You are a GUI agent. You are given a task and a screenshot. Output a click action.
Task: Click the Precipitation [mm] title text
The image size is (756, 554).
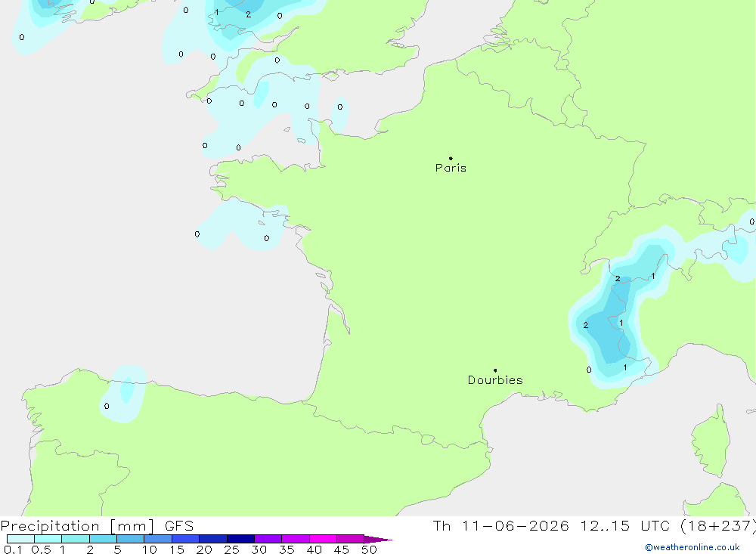click(77, 525)
